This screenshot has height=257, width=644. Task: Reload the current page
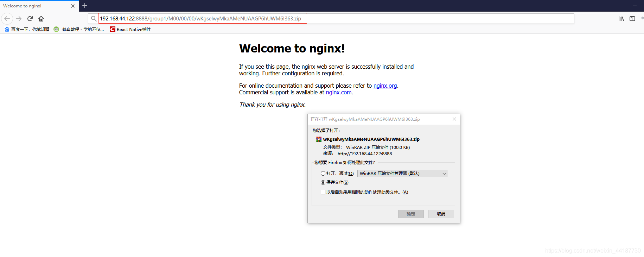30,19
